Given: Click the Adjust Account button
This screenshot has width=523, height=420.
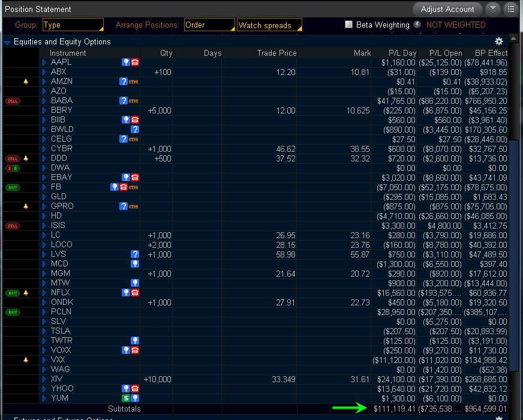Looking at the screenshot, I should click(447, 9).
